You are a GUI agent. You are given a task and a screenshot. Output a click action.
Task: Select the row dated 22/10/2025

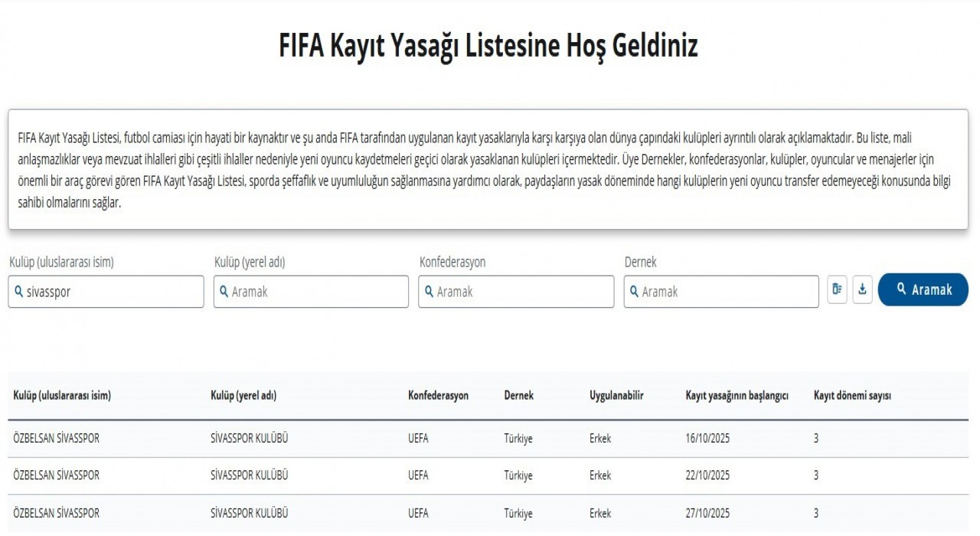point(306,475)
